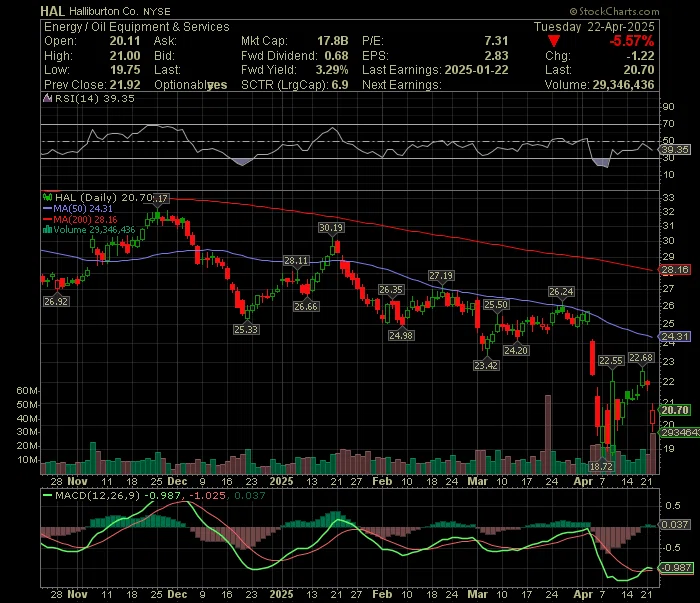Viewport: 700px width, 603px height.
Task: Click the HAL (Daily) 20.70 legend text
Action: click(x=104, y=197)
